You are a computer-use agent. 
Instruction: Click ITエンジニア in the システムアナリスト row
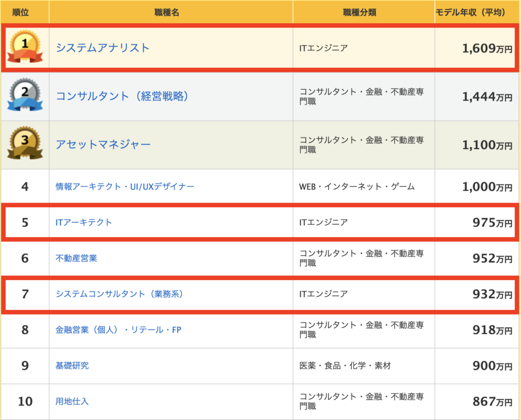pyautogui.click(x=324, y=48)
